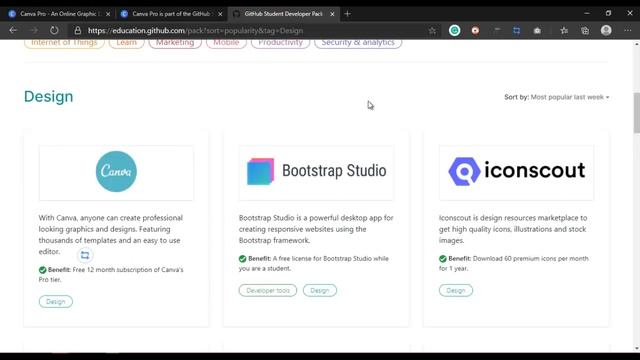
Task: Filter by Mobile tag
Action: [226, 43]
